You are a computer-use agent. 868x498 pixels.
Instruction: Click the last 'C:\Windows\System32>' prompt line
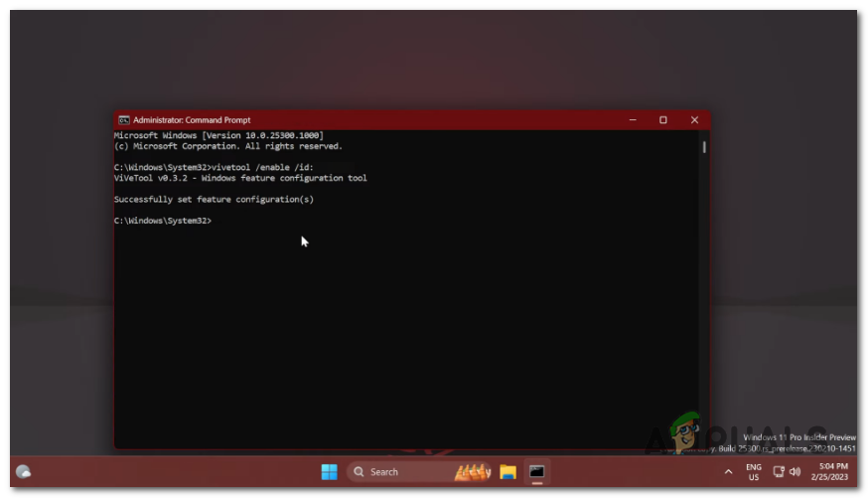coord(163,221)
